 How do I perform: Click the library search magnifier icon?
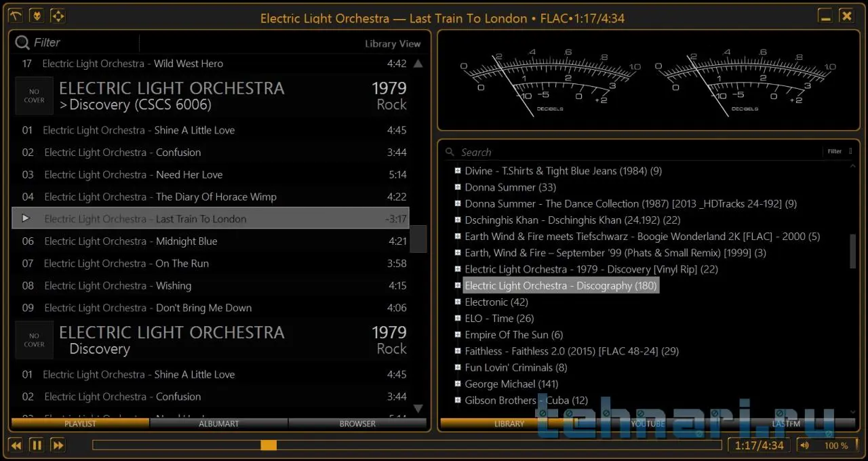[x=450, y=153]
